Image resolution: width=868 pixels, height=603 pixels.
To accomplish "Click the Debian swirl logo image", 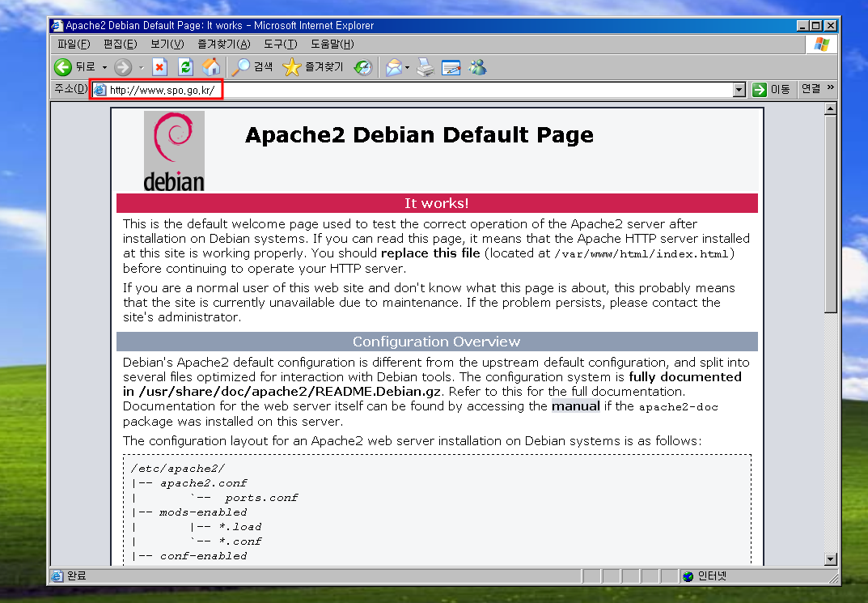I will 174,151.
